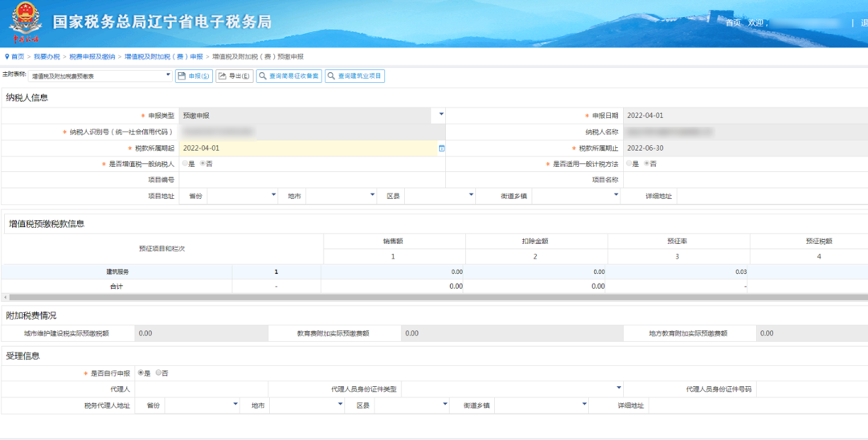Screen dimensions: 868x440
Task: Click the 预征率 column header
Action: click(678, 241)
